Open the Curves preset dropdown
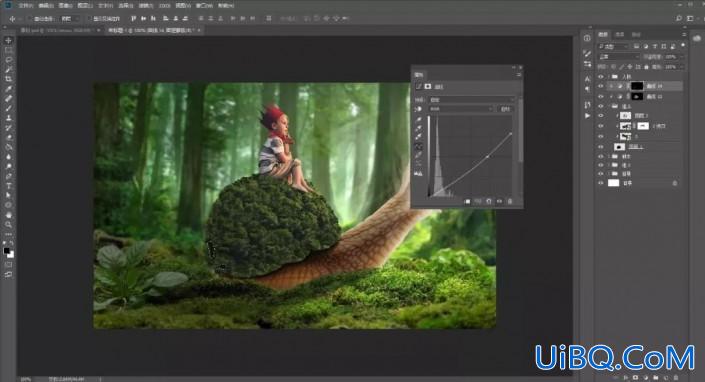Screen dimensions: 705x382 tap(472, 99)
